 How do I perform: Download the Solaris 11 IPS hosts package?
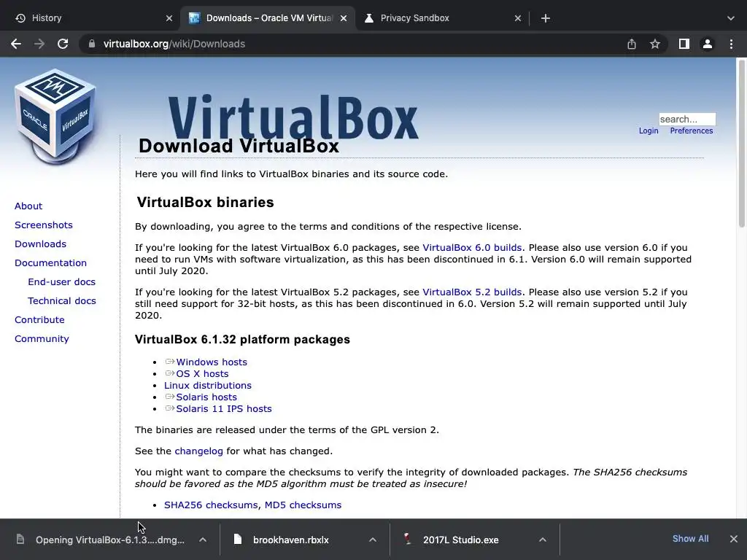(x=224, y=409)
